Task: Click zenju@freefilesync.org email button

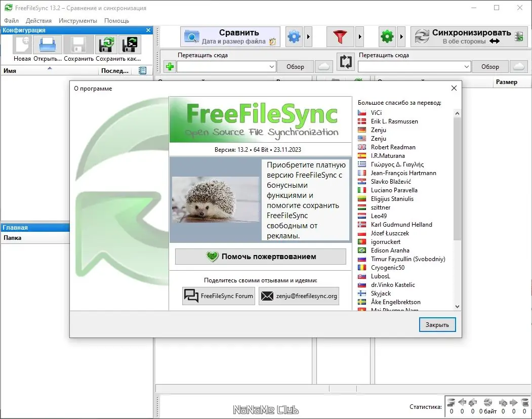Action: click(x=299, y=296)
